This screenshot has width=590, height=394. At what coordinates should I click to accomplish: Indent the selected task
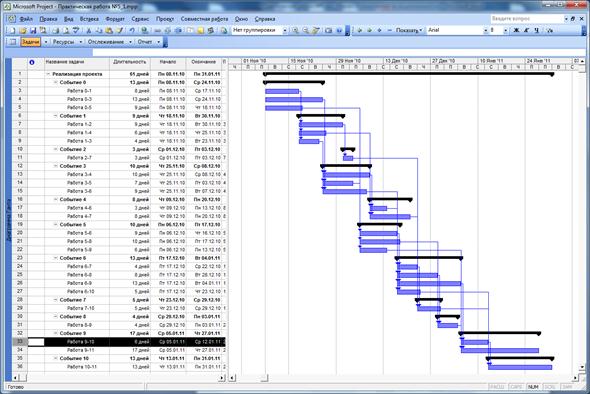pyautogui.click(x=370, y=30)
